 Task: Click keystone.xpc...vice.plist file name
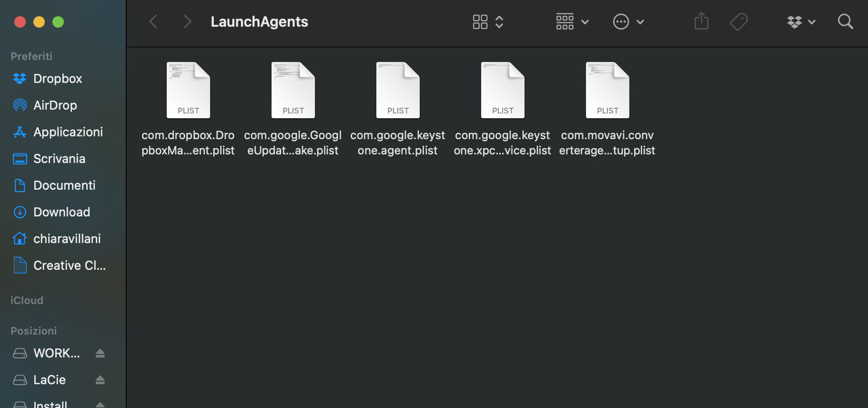click(x=503, y=143)
